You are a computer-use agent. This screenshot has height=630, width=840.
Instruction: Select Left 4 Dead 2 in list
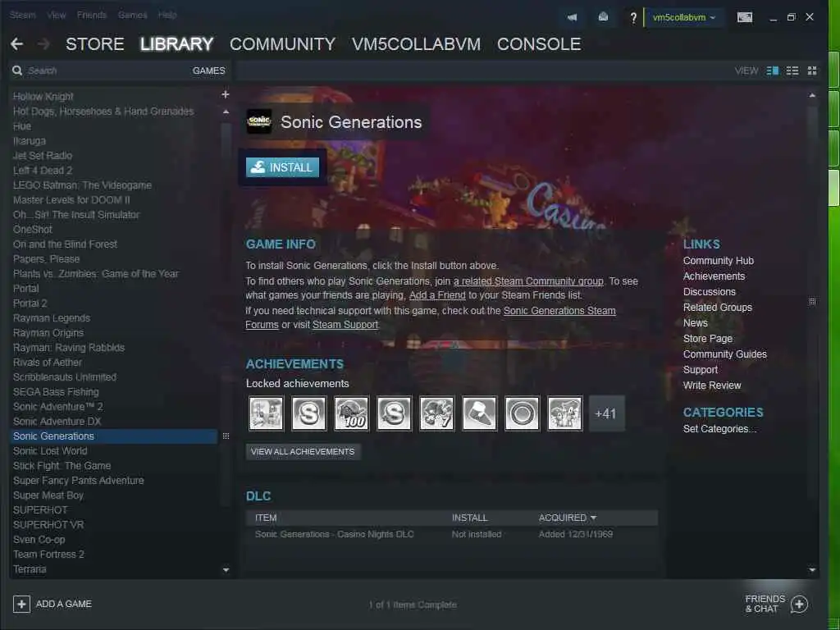coord(43,171)
